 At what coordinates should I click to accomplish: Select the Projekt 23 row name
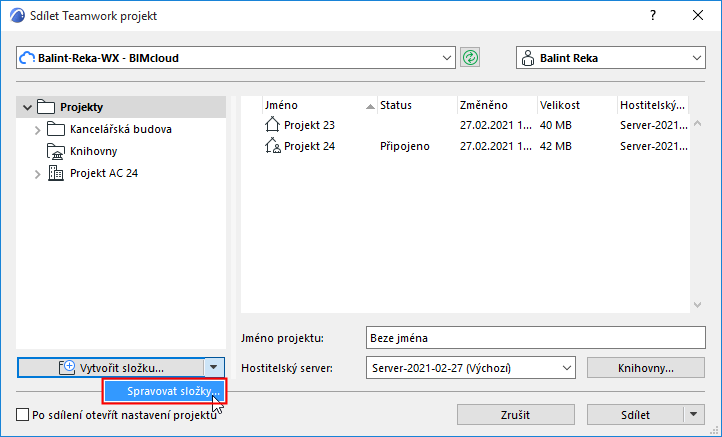[309, 125]
